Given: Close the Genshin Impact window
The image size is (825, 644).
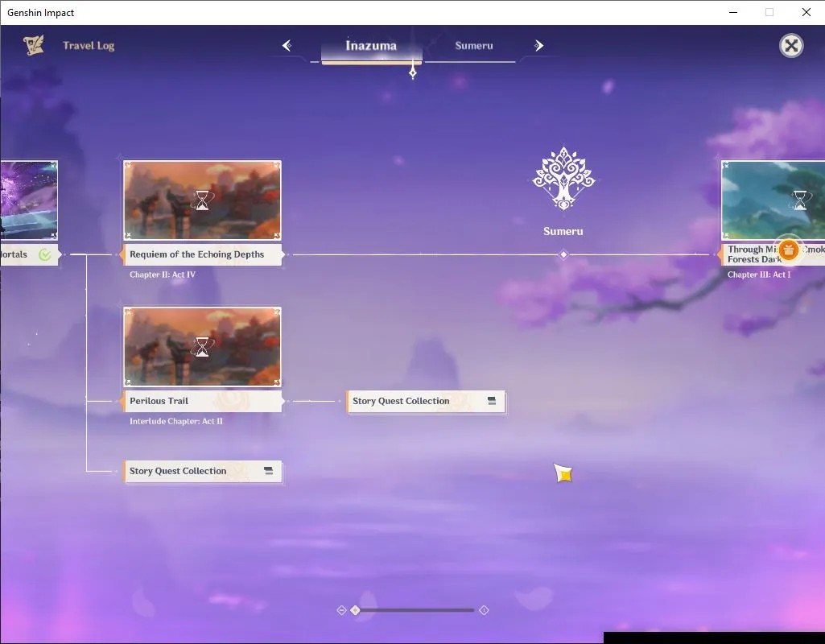Looking at the screenshot, I should 806,12.
